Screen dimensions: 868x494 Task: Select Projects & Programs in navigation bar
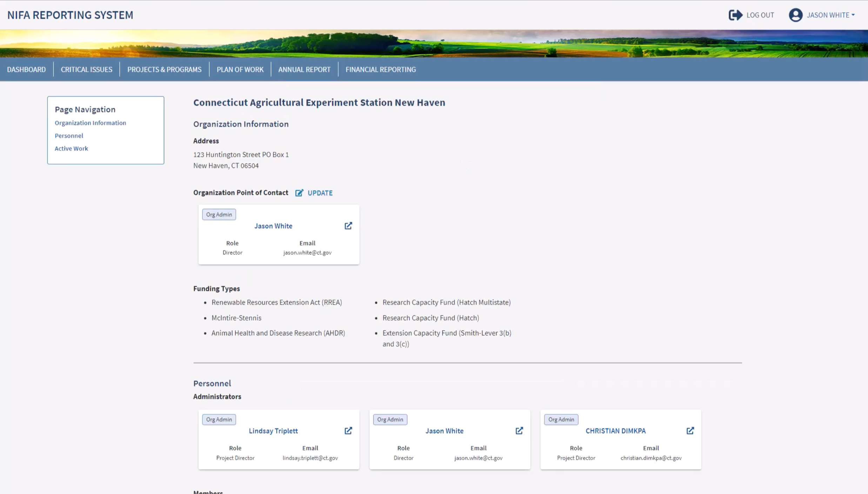(x=164, y=70)
